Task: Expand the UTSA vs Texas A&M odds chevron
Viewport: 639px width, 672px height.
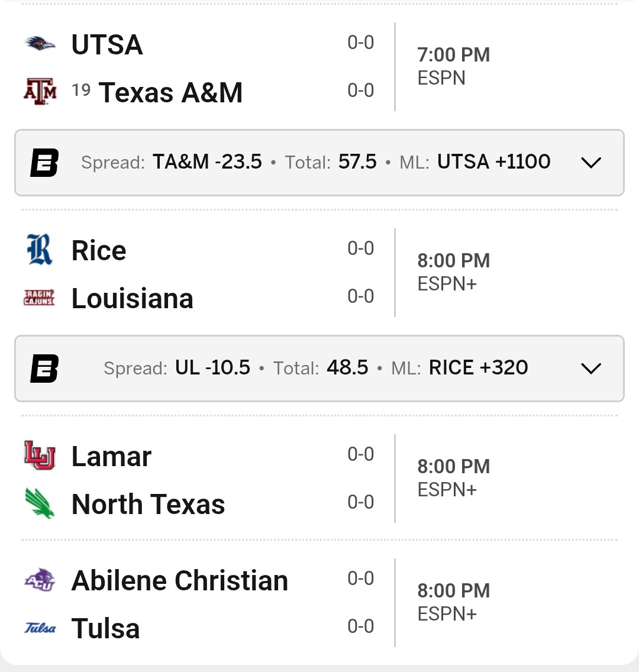Action: [591, 163]
